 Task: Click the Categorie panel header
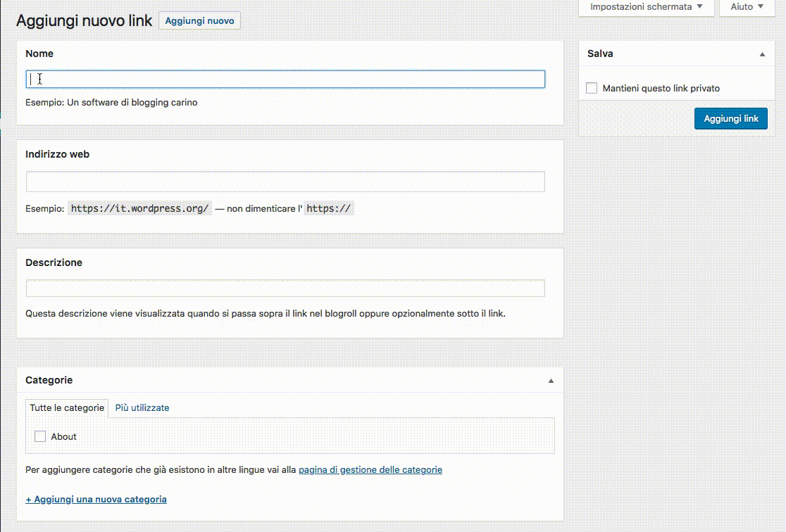click(49, 380)
